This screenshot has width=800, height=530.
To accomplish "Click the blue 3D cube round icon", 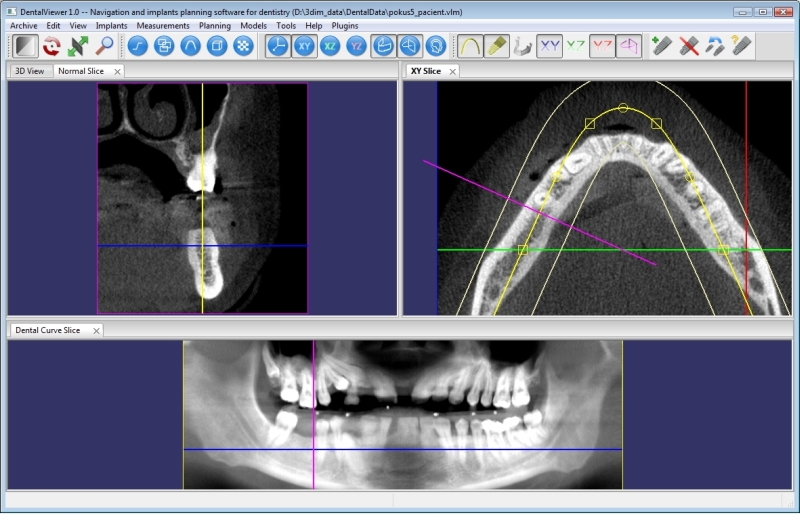I will point(217,46).
